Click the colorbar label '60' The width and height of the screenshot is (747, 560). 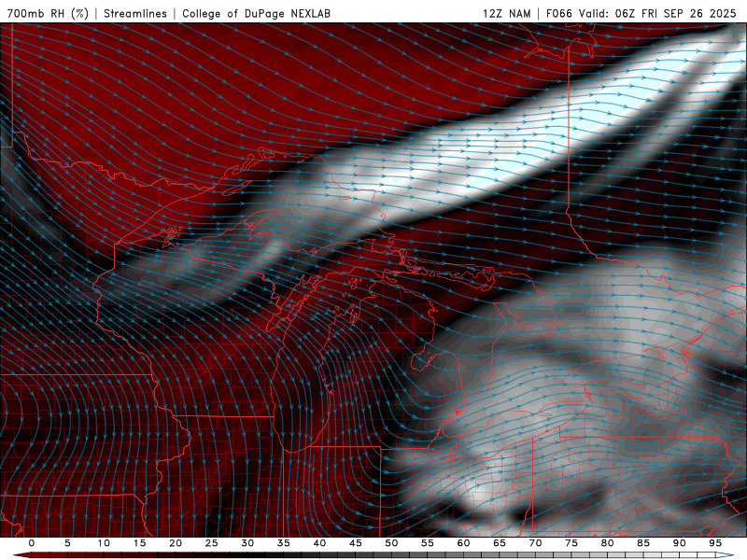[x=463, y=543]
